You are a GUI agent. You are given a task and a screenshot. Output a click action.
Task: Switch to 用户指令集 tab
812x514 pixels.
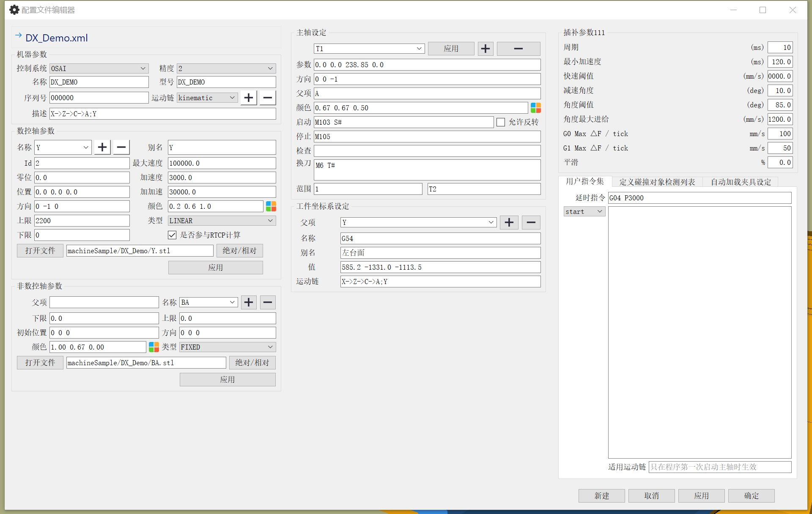[x=585, y=181]
